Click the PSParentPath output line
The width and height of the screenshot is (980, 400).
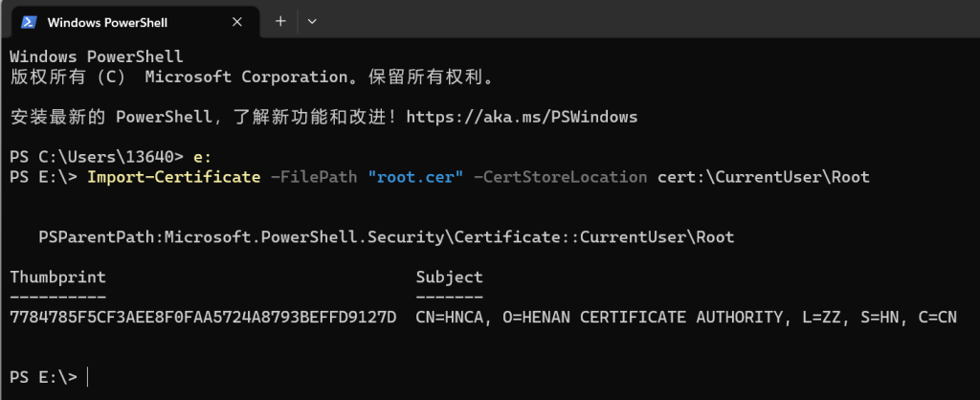coord(387,237)
